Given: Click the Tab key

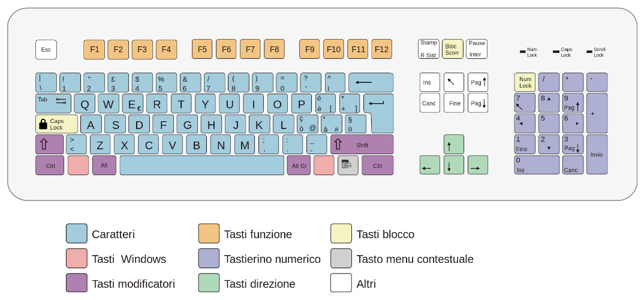Looking at the screenshot, I should pos(53,103).
